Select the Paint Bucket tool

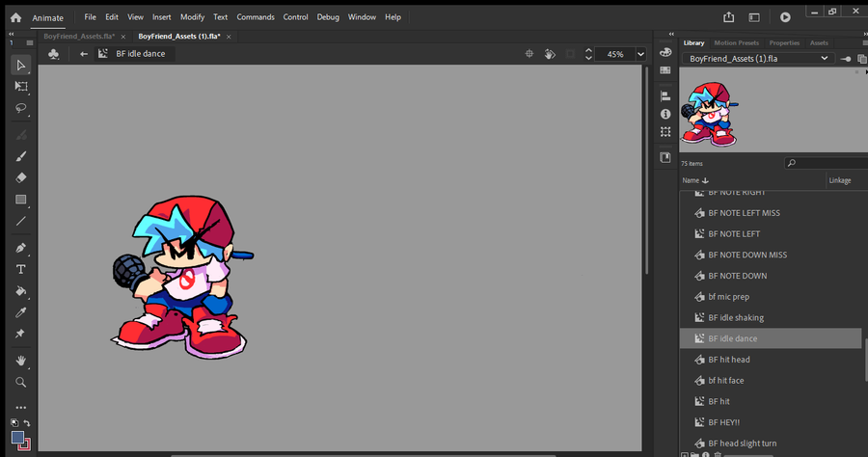pos(21,290)
